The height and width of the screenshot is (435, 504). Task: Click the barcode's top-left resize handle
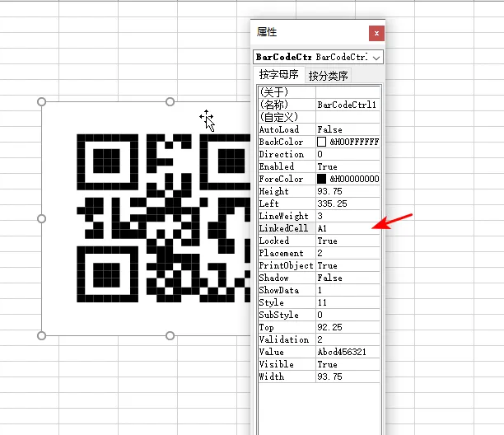tap(41, 102)
